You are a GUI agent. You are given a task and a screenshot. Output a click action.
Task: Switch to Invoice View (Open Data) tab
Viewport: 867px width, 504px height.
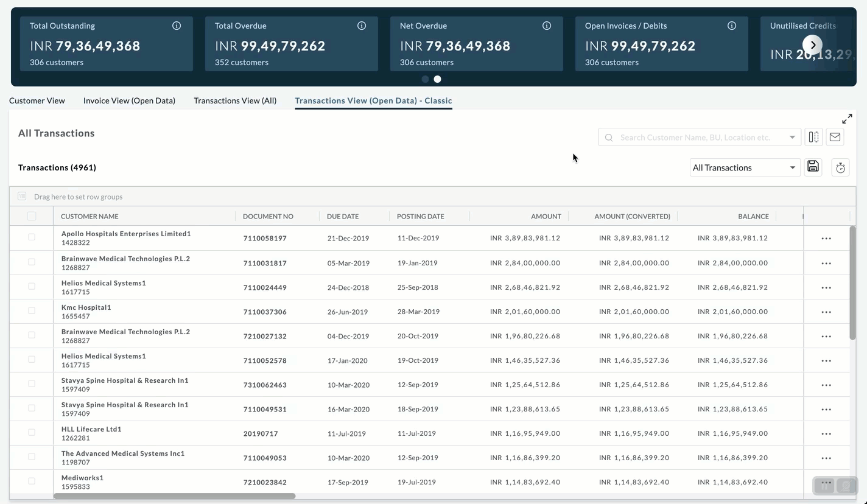pos(129,100)
